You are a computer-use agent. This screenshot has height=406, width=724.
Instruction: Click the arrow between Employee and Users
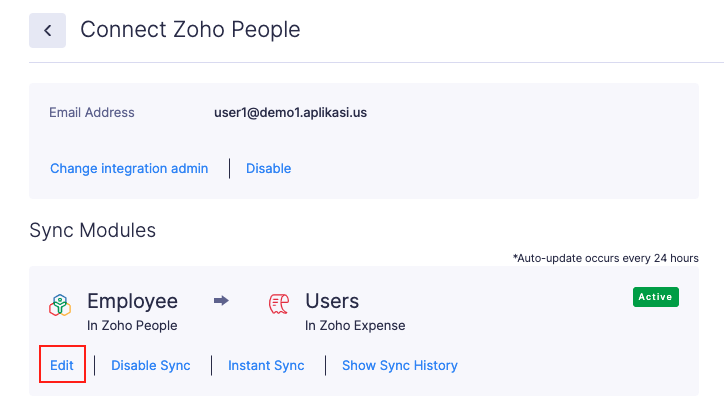pos(221,301)
